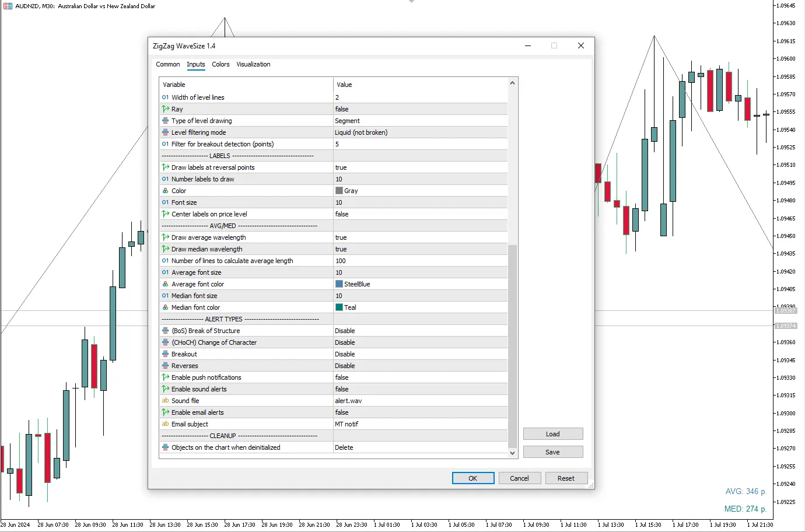Image resolution: width=805 pixels, height=532 pixels.
Task: Click the Ray parameter boolean icon
Action: point(166,109)
